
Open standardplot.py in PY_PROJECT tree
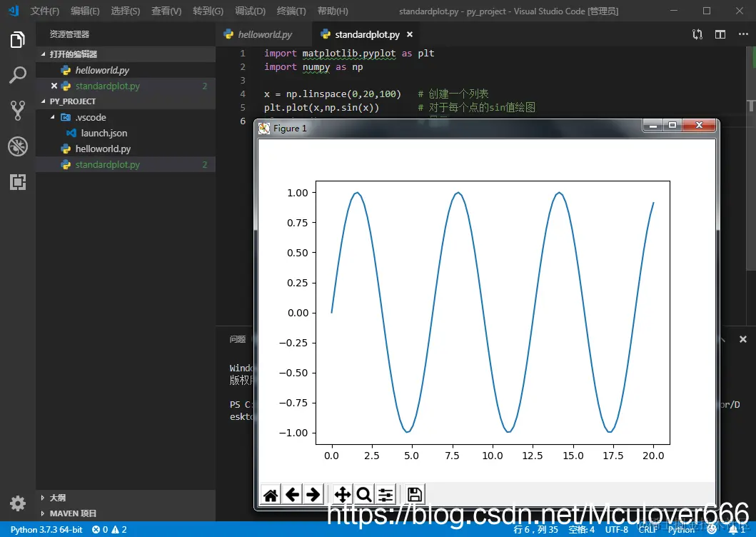pos(126,164)
